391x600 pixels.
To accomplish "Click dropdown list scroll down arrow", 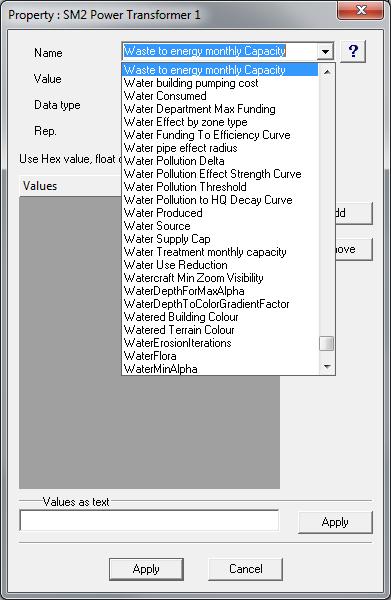I will point(327,367).
